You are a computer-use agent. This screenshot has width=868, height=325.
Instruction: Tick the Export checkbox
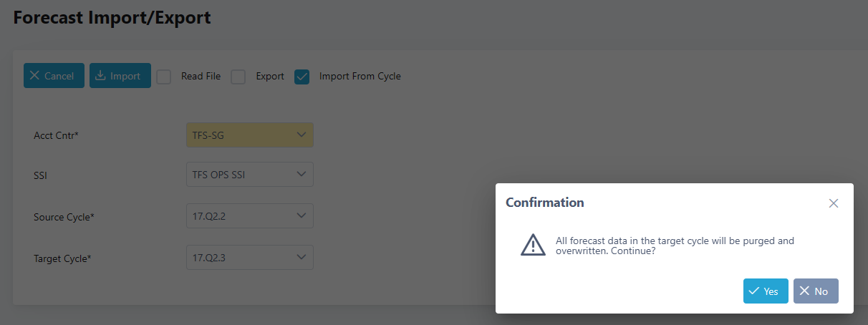pyautogui.click(x=238, y=77)
